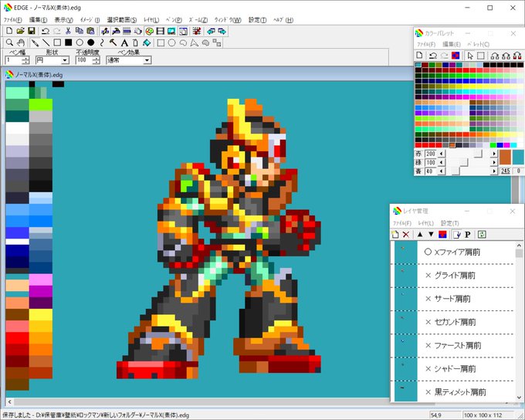Save the file with the floppy disk icon

coord(32,31)
